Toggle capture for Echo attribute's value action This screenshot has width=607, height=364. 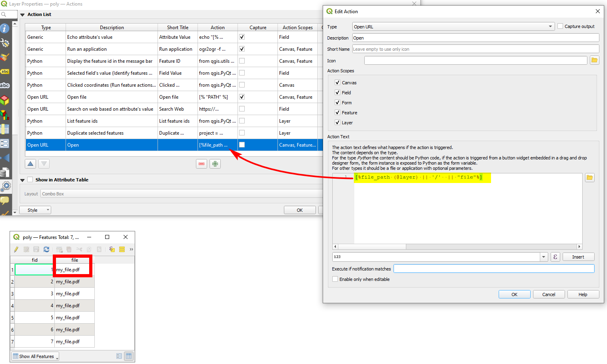(x=242, y=37)
